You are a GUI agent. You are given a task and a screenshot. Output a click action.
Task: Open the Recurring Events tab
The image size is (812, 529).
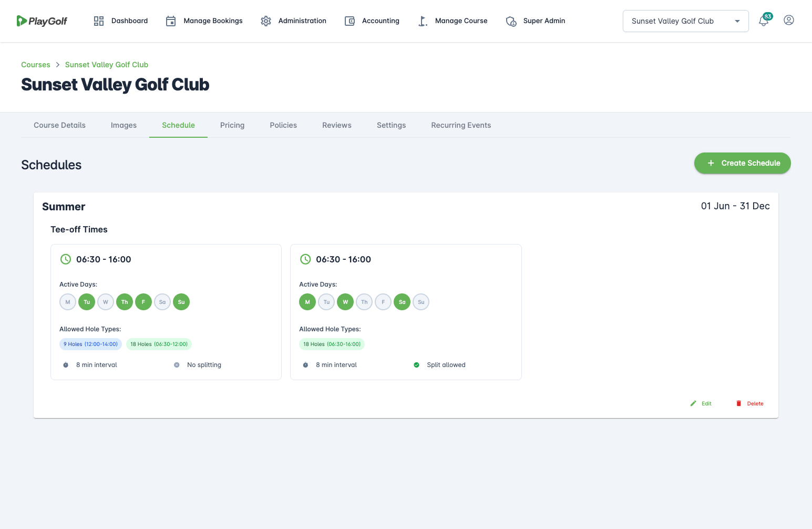click(461, 125)
